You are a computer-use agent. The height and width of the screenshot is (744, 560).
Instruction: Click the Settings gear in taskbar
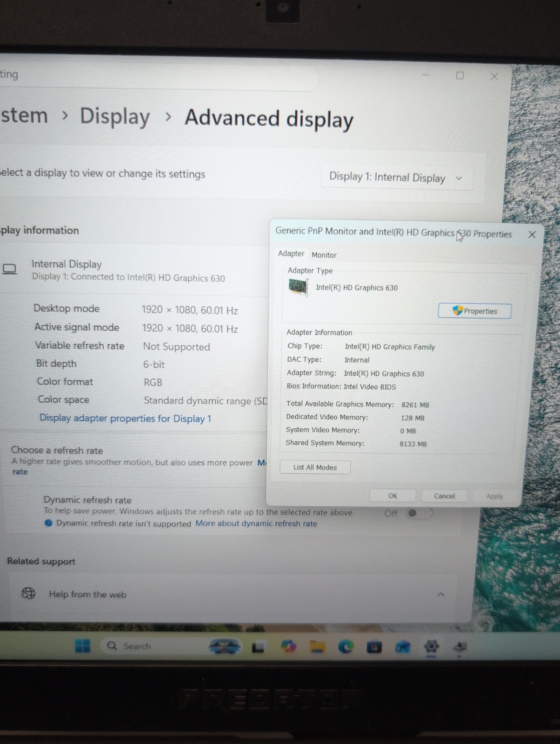(x=432, y=646)
